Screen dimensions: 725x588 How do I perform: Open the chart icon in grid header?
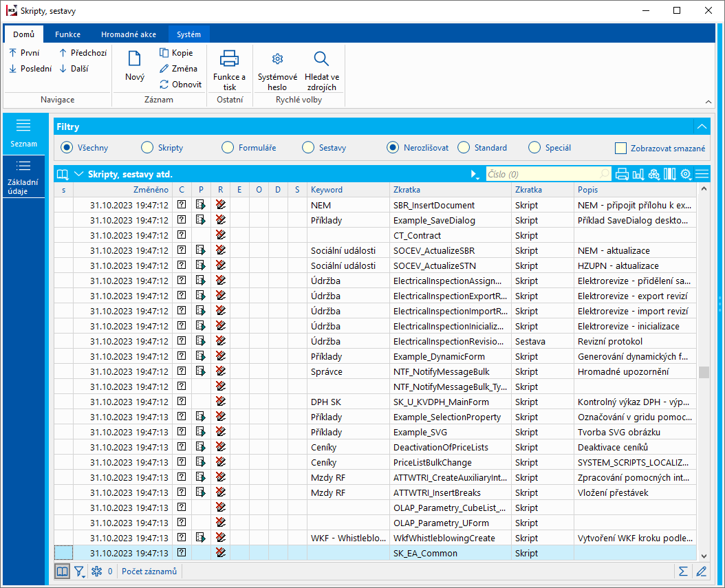[x=638, y=174]
